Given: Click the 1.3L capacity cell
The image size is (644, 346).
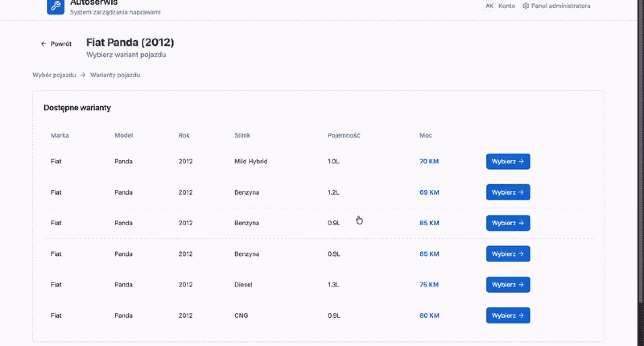Looking at the screenshot, I should tap(333, 284).
